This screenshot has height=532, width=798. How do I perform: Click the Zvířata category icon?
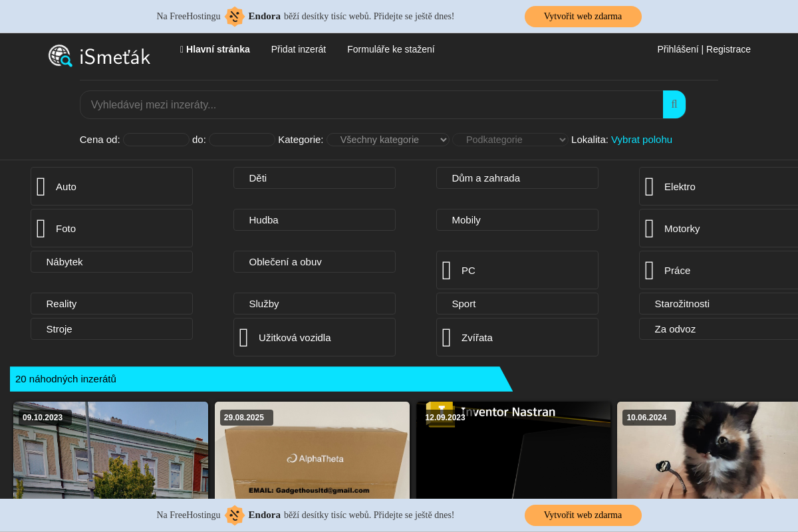(447, 338)
